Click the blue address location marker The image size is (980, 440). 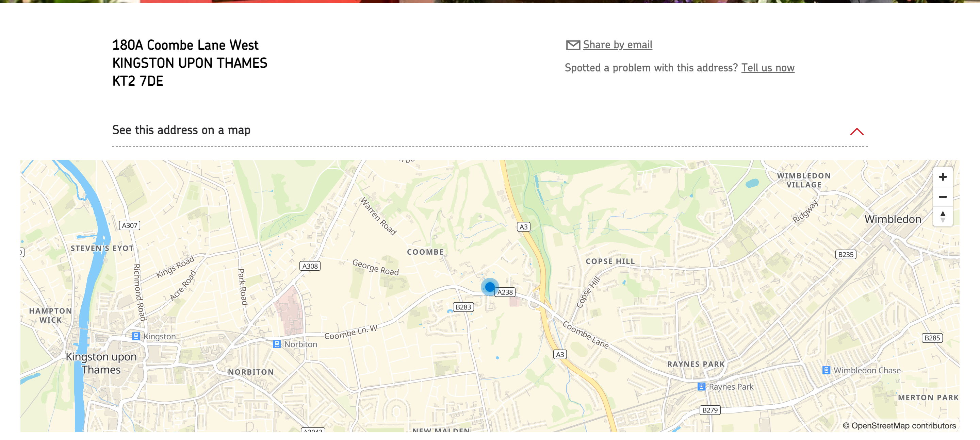pos(490,287)
